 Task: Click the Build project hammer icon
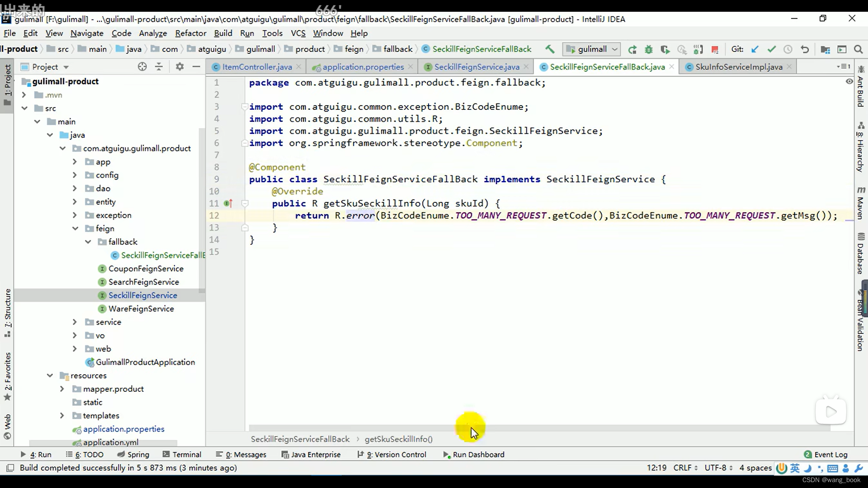(x=550, y=49)
